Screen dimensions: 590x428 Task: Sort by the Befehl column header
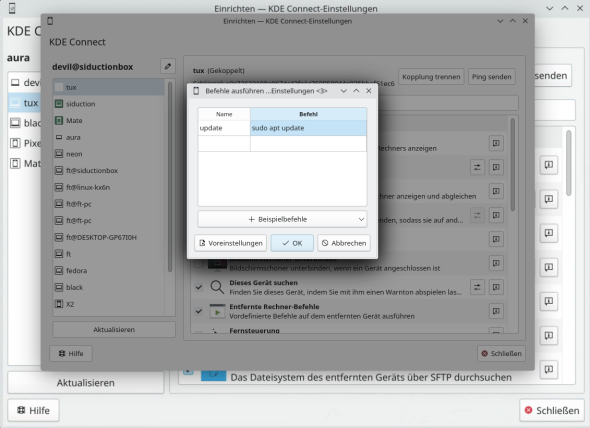[x=308, y=114]
